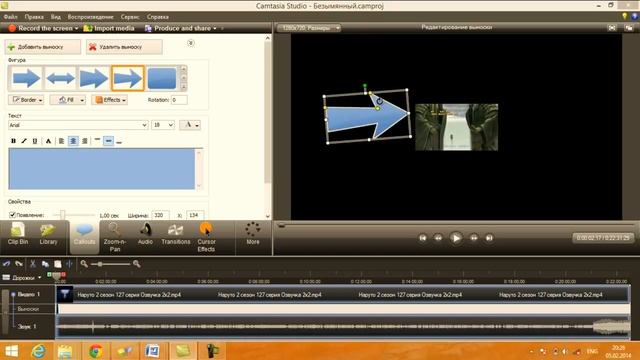This screenshot has height=360, width=640.
Task: Click the timeline zoom-out magnifier
Action: coord(84,264)
